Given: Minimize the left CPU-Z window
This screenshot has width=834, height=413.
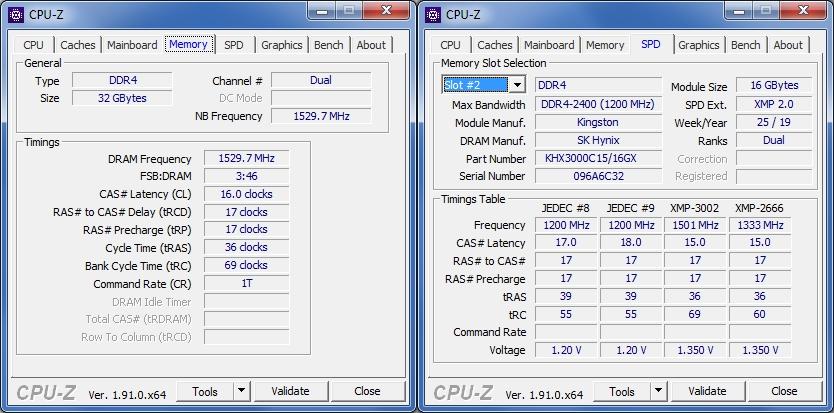Looking at the screenshot, I should pyautogui.click(x=322, y=11).
